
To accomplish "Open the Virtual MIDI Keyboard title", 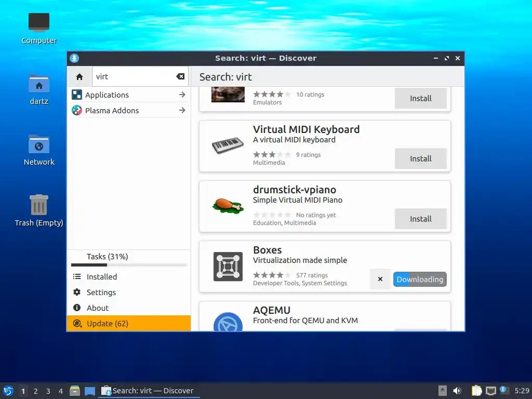I will tap(306, 129).
